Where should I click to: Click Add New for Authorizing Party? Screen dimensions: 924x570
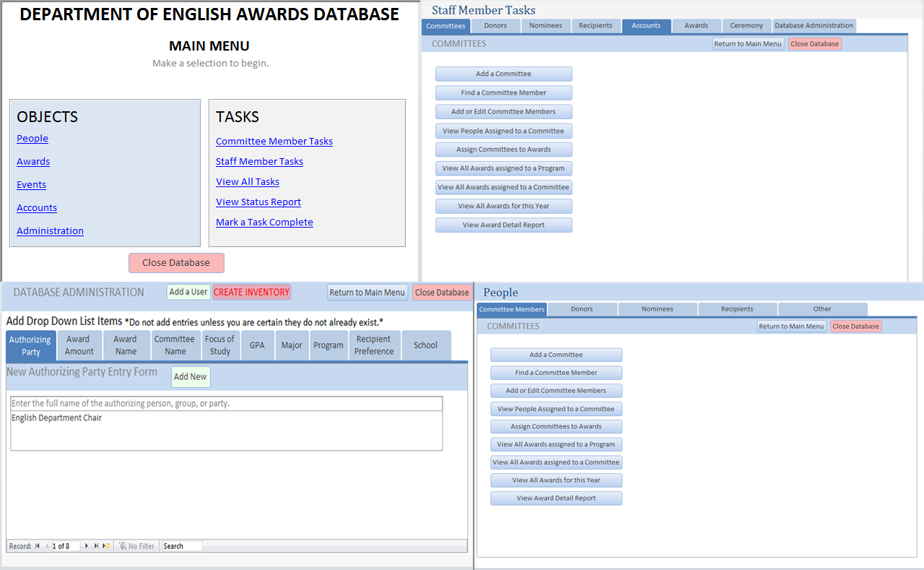coord(191,376)
